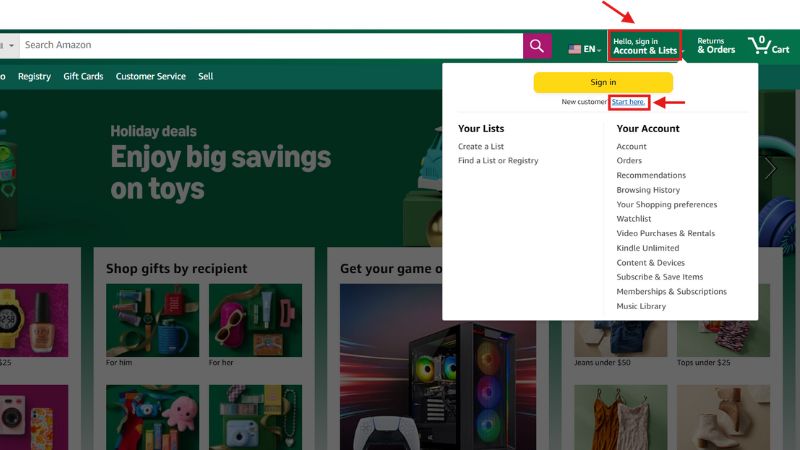This screenshot has height=450, width=800.
Task: Open Orders under Your Account
Action: (629, 161)
